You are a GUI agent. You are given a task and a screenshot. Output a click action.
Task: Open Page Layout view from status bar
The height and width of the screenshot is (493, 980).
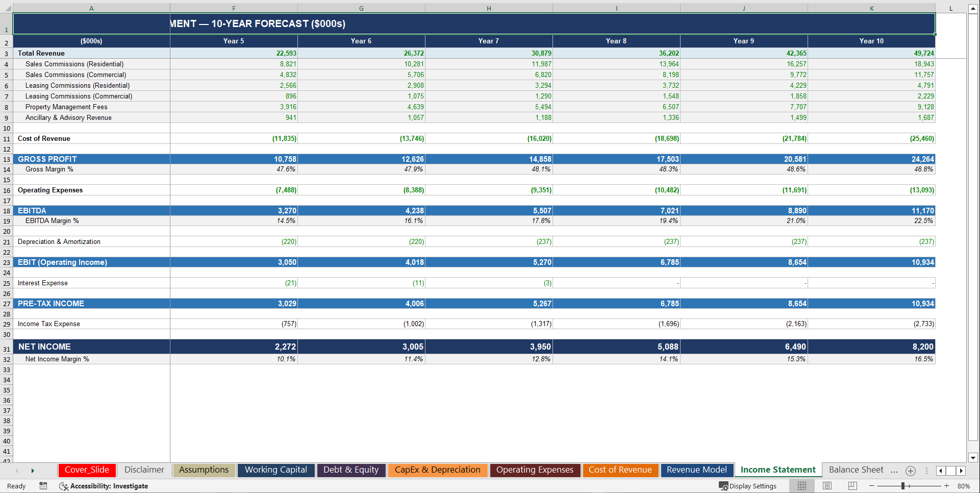tap(827, 486)
